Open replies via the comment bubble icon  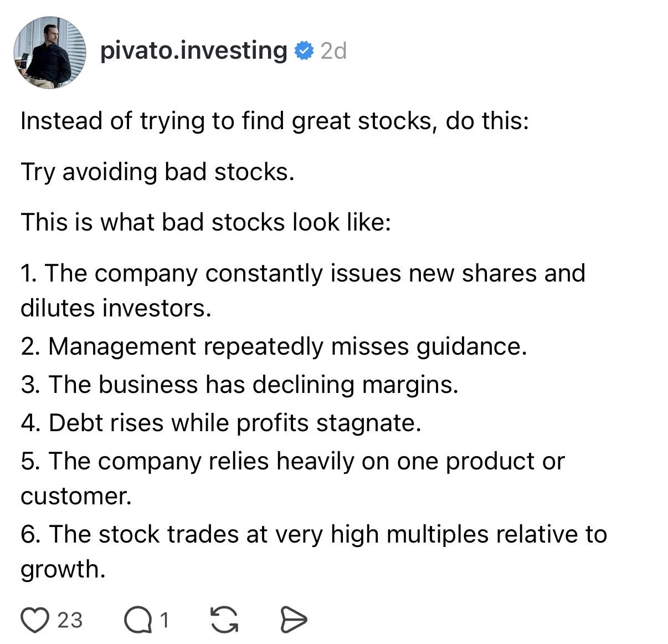(x=137, y=620)
